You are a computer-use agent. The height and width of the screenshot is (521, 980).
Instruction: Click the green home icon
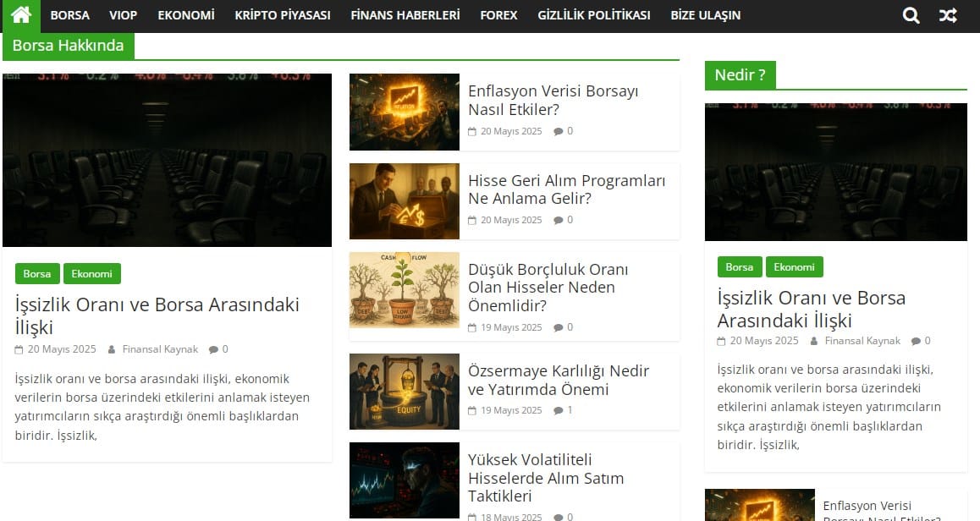20,15
